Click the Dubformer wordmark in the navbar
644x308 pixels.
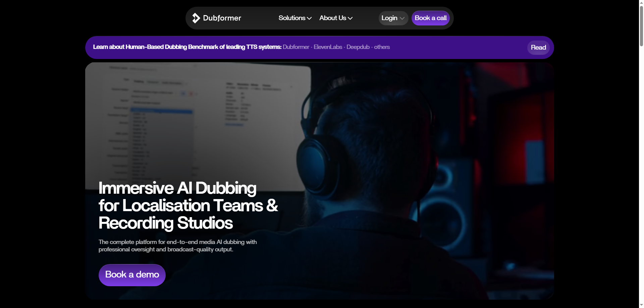(222, 18)
